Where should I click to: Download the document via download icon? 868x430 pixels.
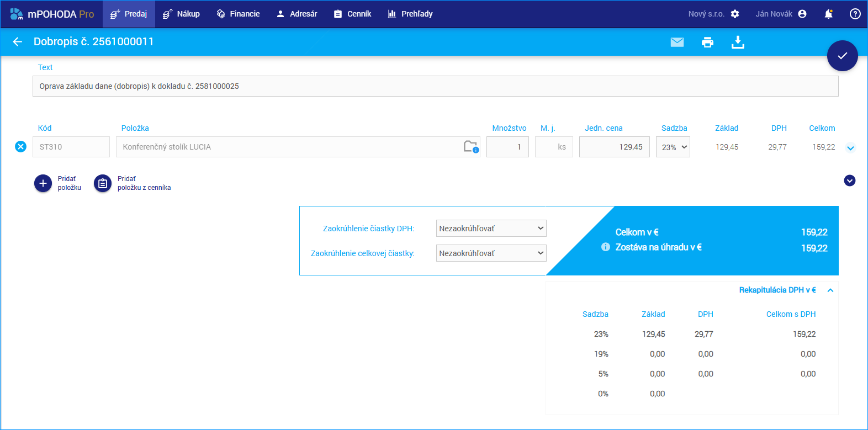tap(738, 43)
